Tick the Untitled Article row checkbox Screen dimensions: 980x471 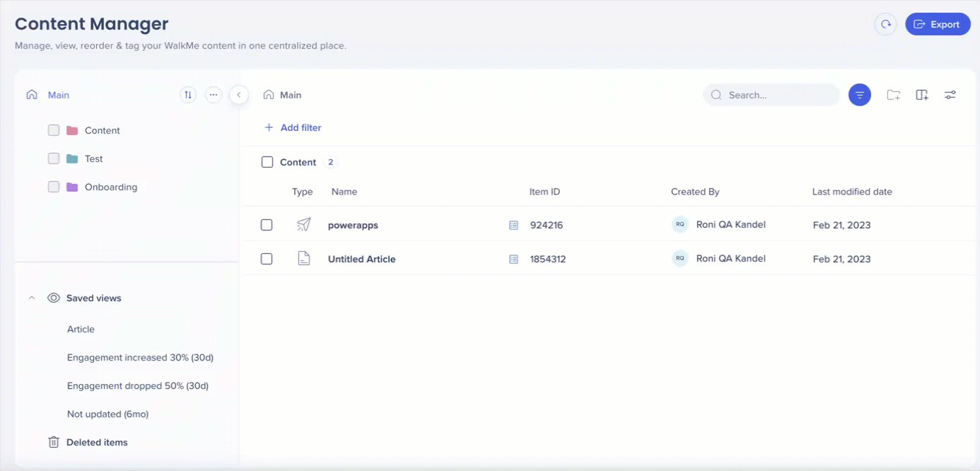point(267,259)
